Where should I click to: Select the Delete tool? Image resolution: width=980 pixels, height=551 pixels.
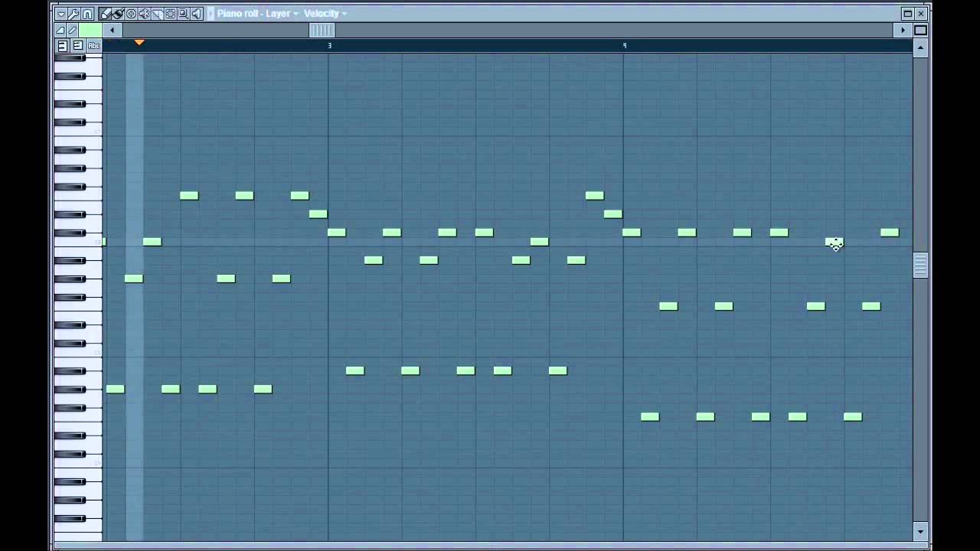click(x=132, y=14)
